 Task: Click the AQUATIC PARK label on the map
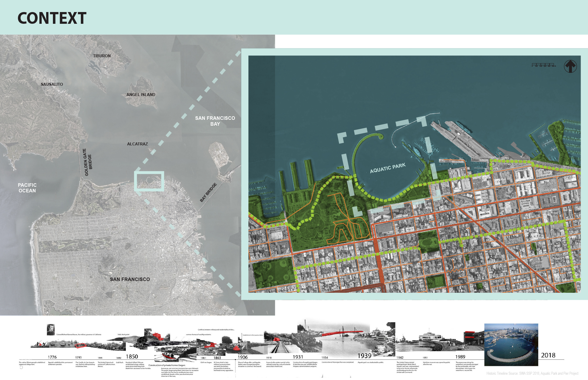click(x=387, y=168)
